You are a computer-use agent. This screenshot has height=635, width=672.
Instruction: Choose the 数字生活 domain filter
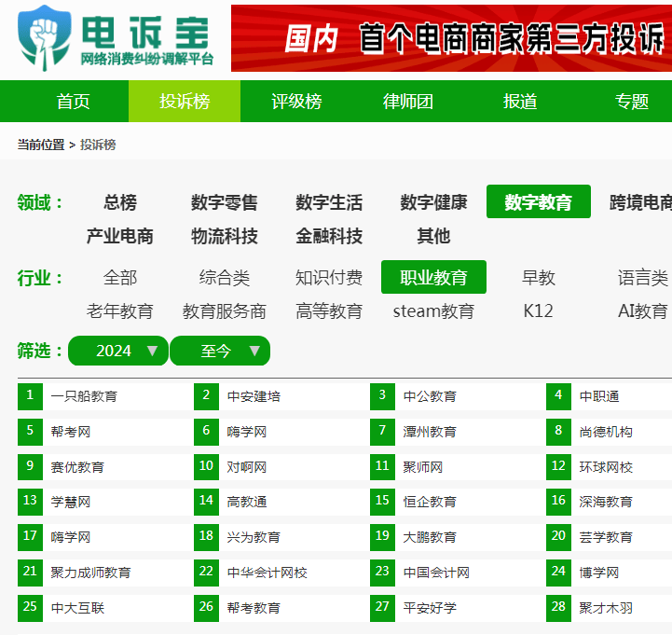[x=329, y=202]
